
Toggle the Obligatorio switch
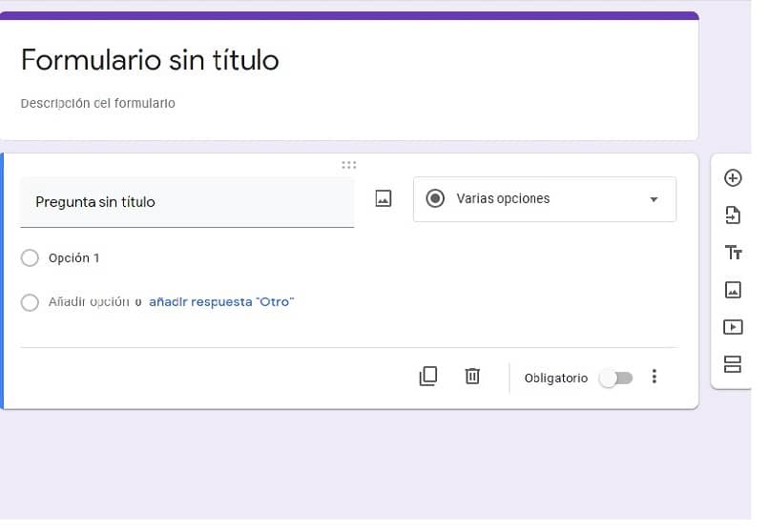tap(616, 379)
